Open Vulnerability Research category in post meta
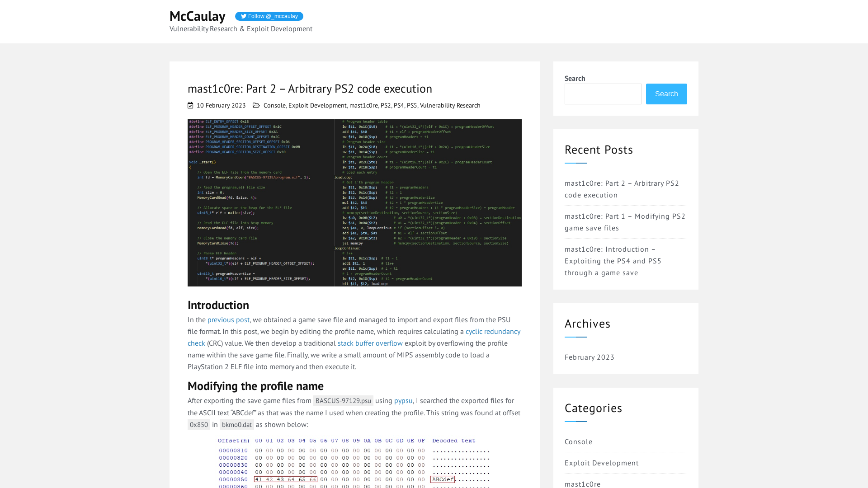The height and width of the screenshot is (488, 868). (x=450, y=105)
